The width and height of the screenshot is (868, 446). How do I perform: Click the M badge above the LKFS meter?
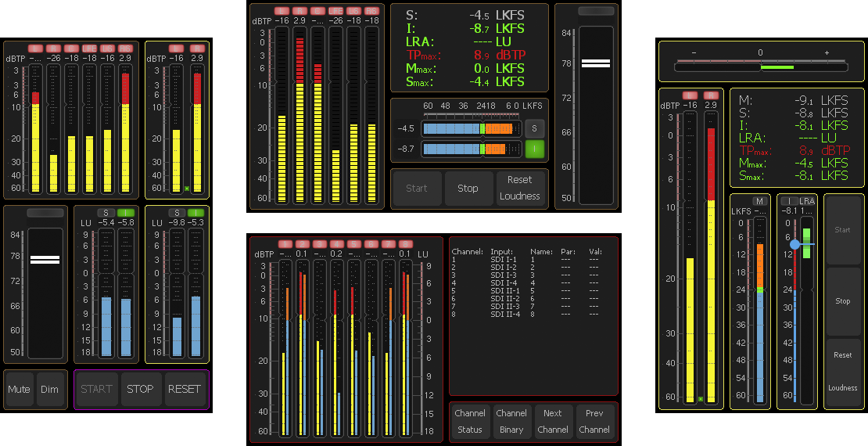pyautogui.click(x=759, y=201)
